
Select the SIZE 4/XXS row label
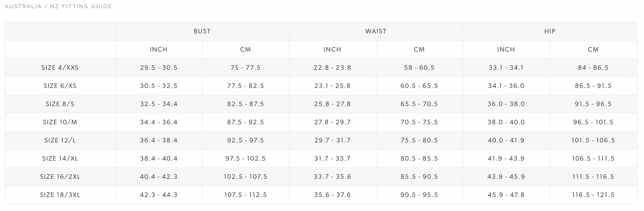coord(60,68)
